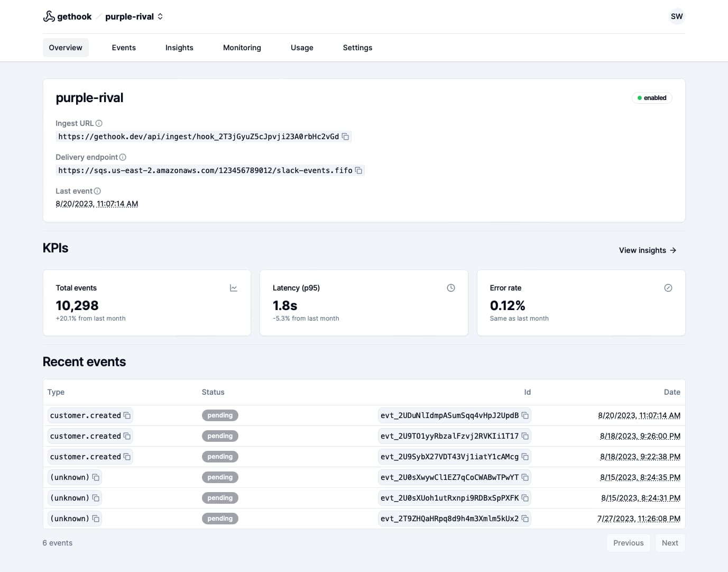Open the purple-rival project switcher chevron
The height and width of the screenshot is (572, 728).
coord(160,16)
